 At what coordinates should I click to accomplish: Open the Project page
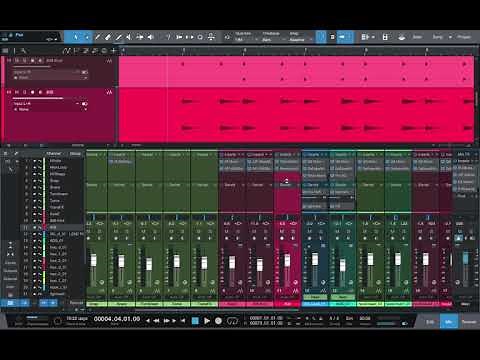click(464, 37)
